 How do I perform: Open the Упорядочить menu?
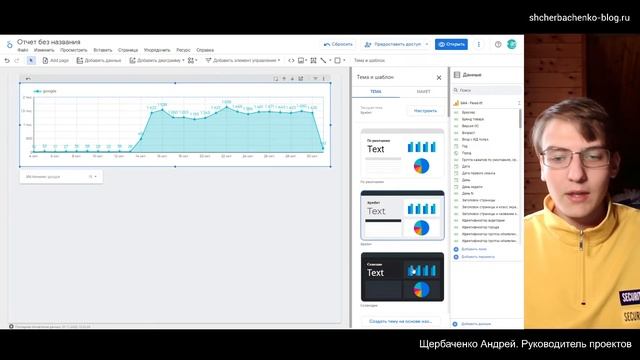157,50
